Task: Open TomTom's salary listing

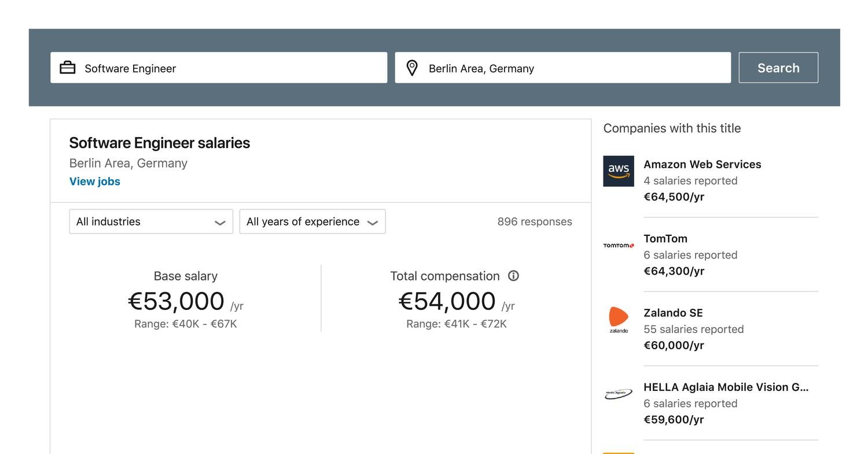Action: pyautogui.click(x=665, y=238)
